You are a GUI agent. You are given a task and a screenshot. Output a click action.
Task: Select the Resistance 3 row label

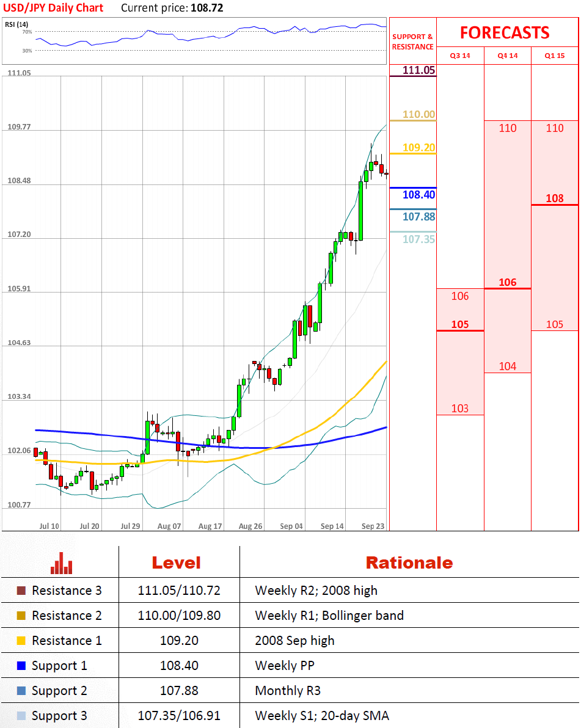click(x=67, y=591)
